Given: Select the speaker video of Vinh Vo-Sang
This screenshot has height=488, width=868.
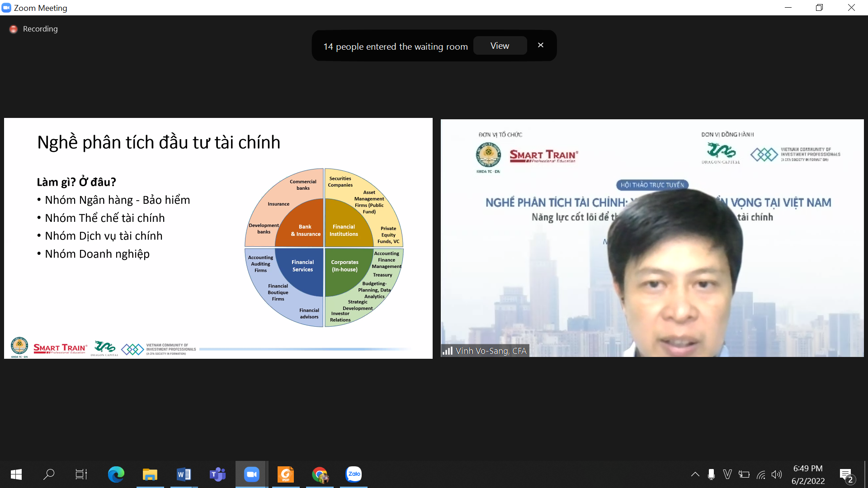Looking at the screenshot, I should (652, 238).
